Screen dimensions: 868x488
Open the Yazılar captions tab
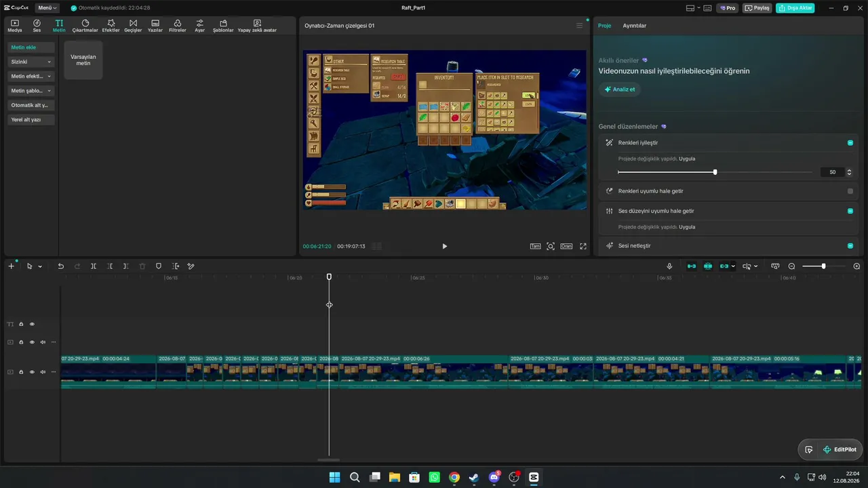[155, 26]
